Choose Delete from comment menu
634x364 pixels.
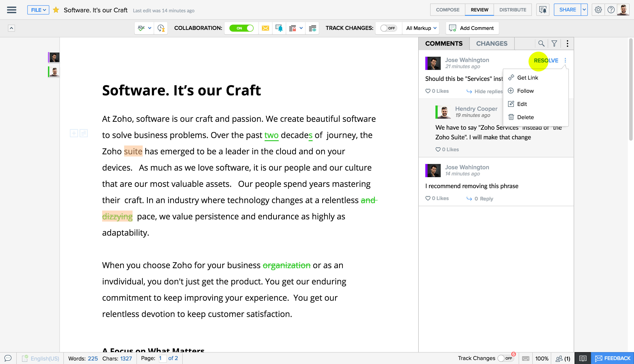pyautogui.click(x=525, y=117)
